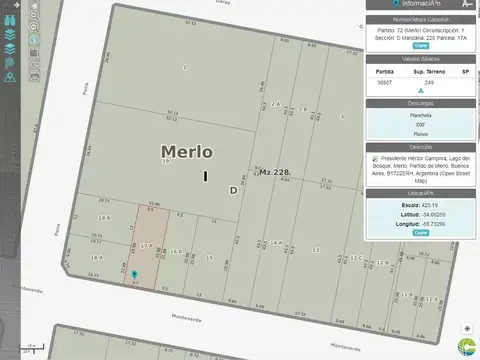
Task: Copy the Ubicación coordinates
Action: click(421, 233)
